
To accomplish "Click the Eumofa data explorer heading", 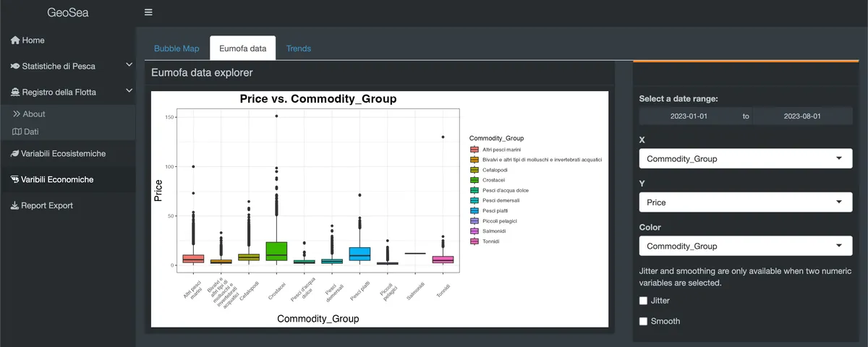I will click(202, 72).
